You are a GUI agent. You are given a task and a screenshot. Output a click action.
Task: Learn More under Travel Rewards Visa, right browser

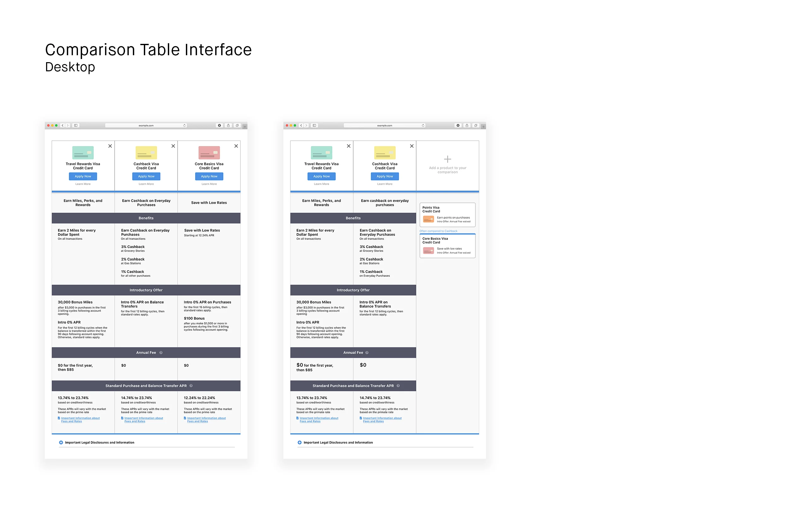321,184
